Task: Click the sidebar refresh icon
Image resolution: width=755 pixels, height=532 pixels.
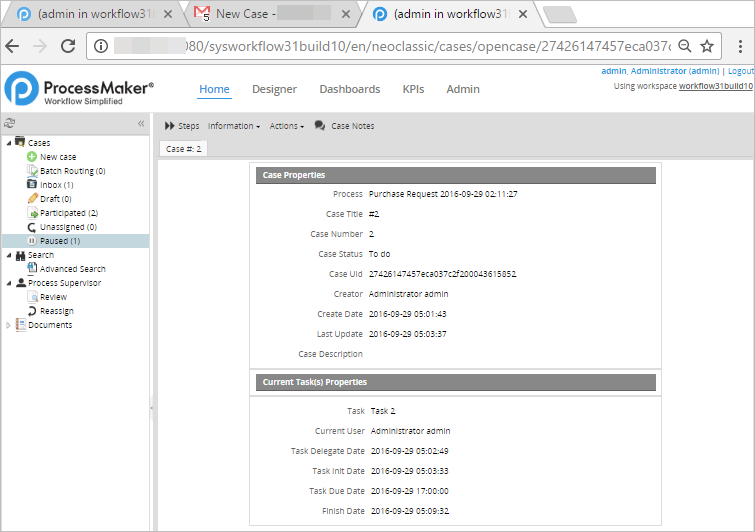Action: (x=10, y=124)
